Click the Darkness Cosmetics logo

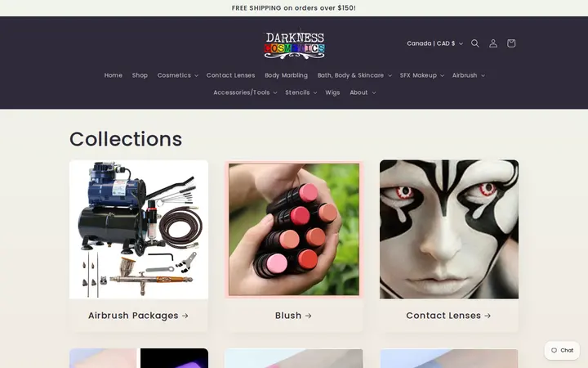point(294,45)
